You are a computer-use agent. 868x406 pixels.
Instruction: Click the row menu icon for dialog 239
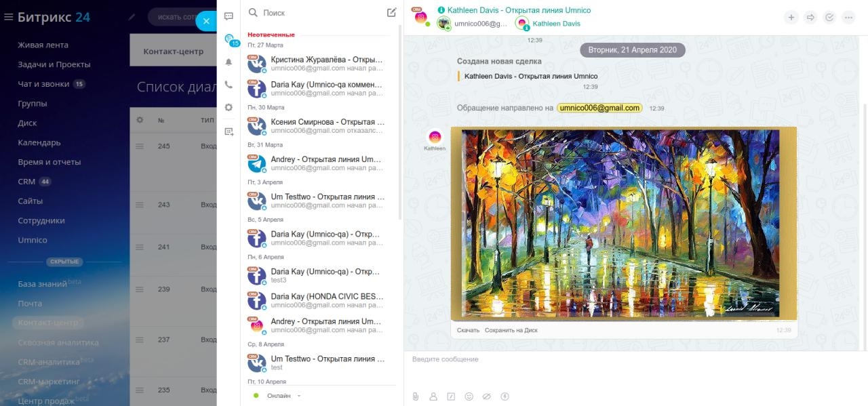click(x=140, y=289)
